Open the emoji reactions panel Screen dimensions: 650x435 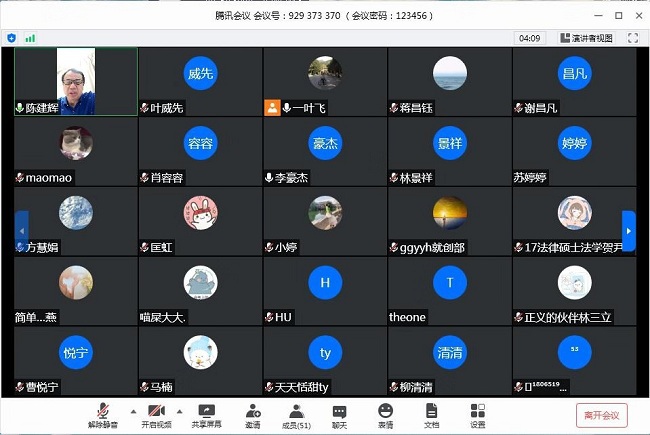[x=385, y=415]
